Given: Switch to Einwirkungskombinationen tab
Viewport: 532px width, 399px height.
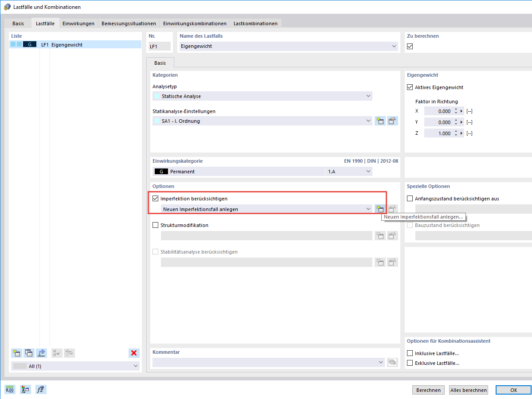Looking at the screenshot, I should coord(195,23).
